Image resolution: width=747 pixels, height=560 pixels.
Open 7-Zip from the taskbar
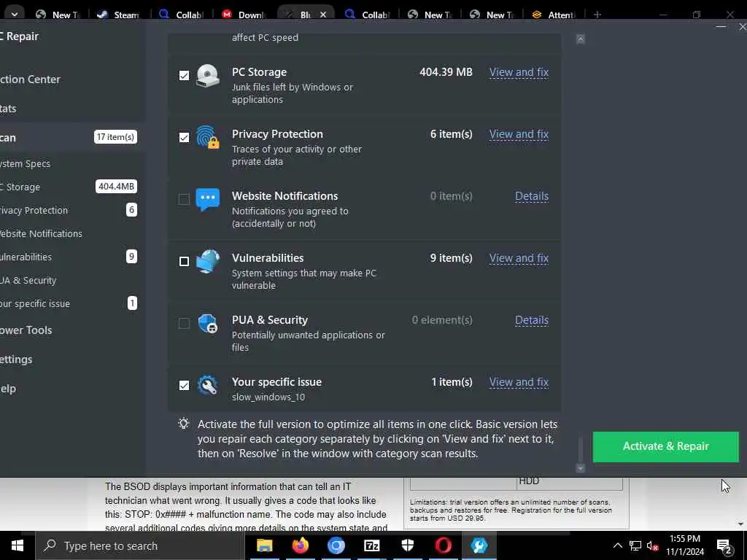(x=371, y=545)
